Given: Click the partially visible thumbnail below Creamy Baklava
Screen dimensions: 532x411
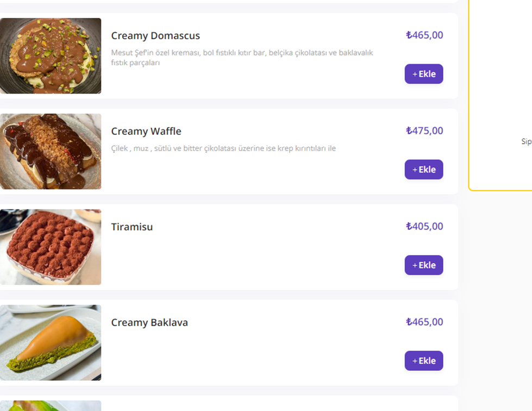Looking at the screenshot, I should [51, 406].
